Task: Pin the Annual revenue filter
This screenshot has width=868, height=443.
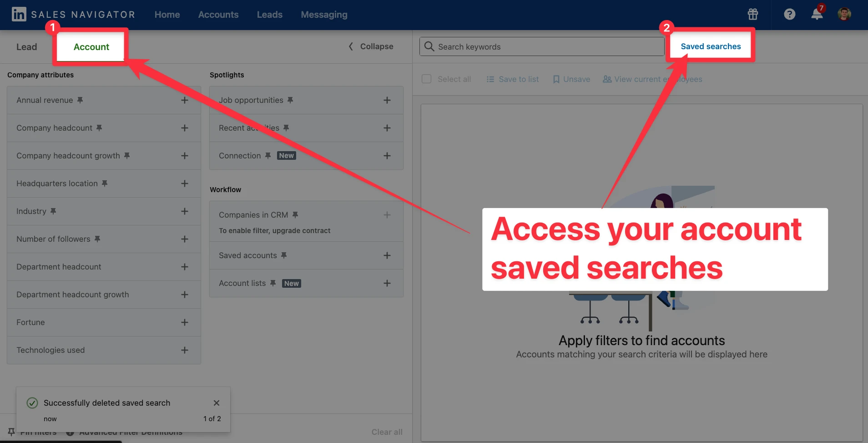Action: 80,100
